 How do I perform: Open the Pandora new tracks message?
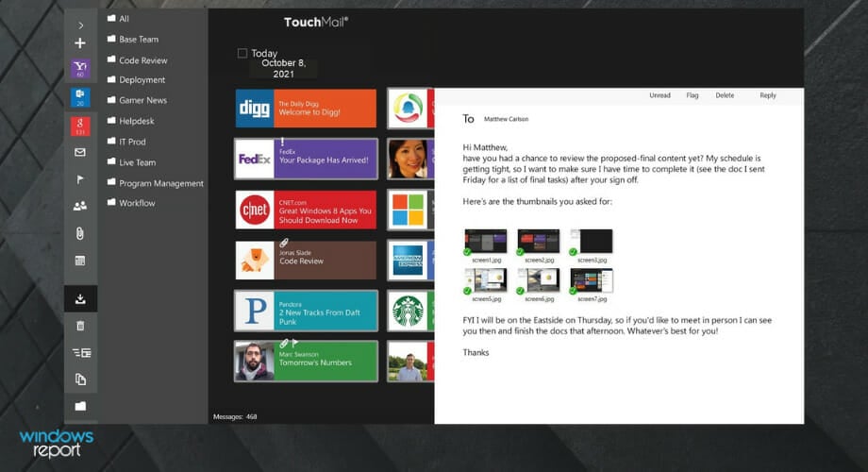[306, 311]
